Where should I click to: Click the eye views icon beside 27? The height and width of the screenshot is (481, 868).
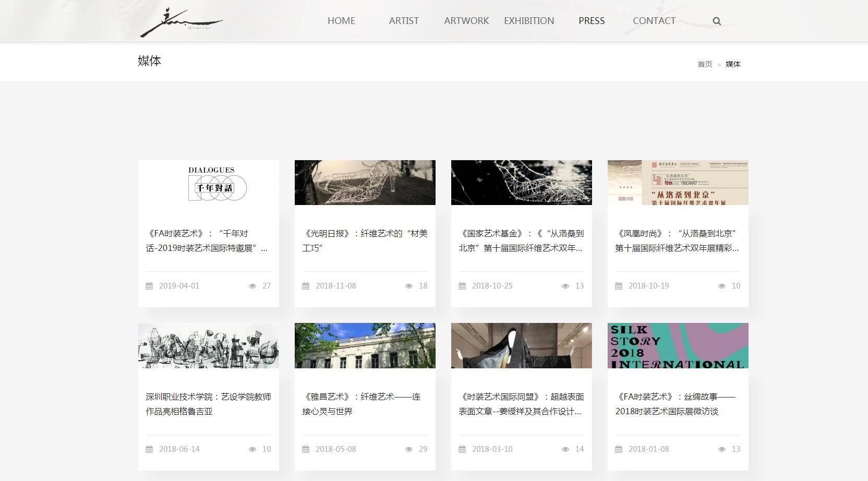(x=252, y=286)
